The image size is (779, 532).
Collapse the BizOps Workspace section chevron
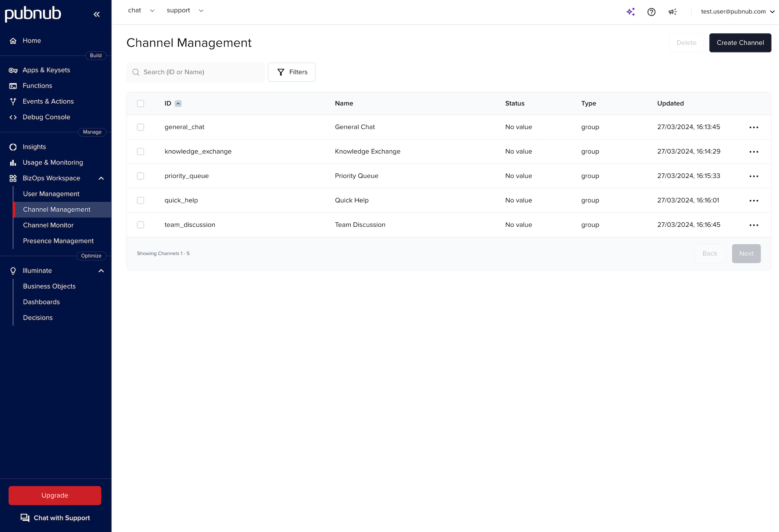pyautogui.click(x=101, y=178)
